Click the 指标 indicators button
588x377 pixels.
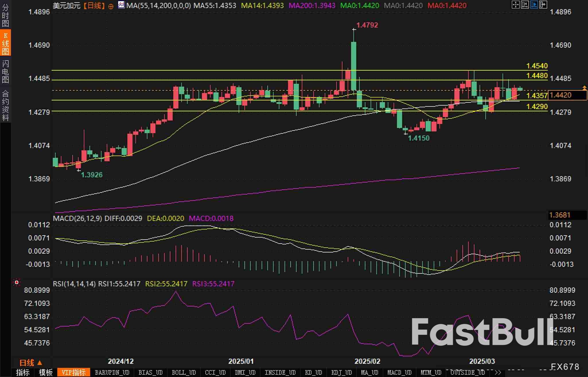(x=23, y=372)
